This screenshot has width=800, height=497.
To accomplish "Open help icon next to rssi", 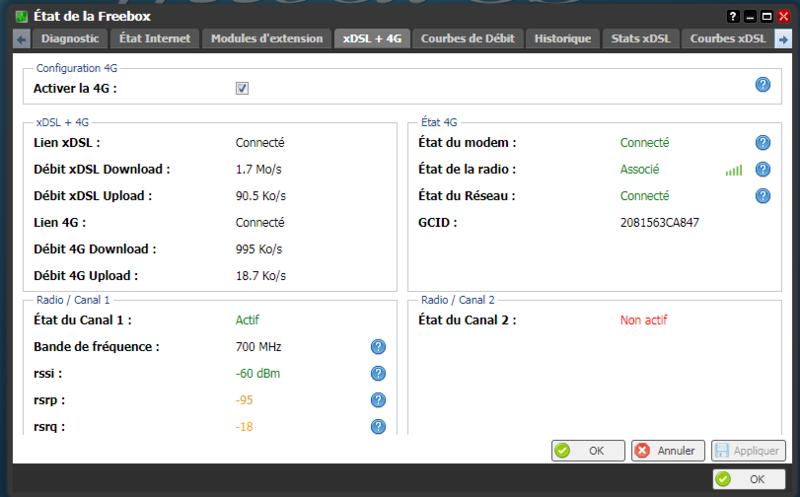I will click(x=378, y=374).
